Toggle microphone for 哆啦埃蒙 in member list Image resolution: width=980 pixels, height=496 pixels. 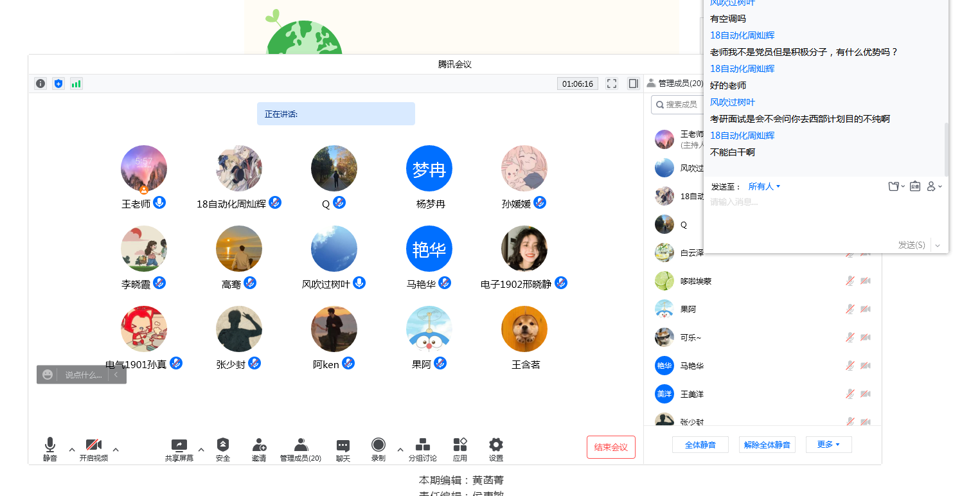[850, 281]
